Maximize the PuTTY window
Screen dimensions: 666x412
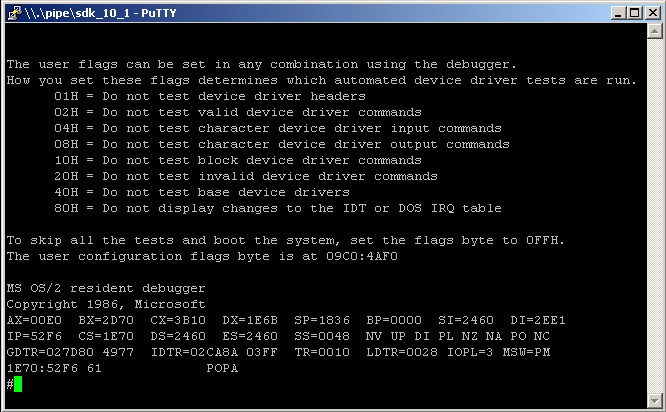[635, 13]
